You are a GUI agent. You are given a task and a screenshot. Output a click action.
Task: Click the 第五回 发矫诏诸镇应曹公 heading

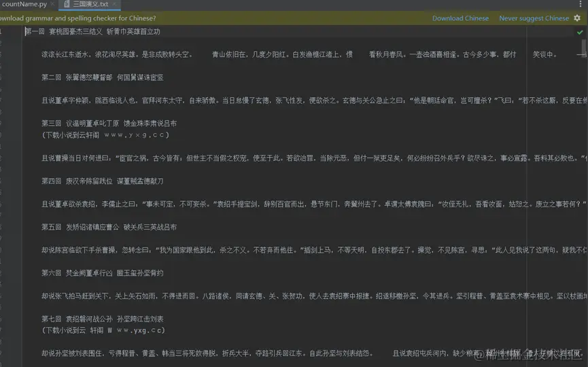109,227
